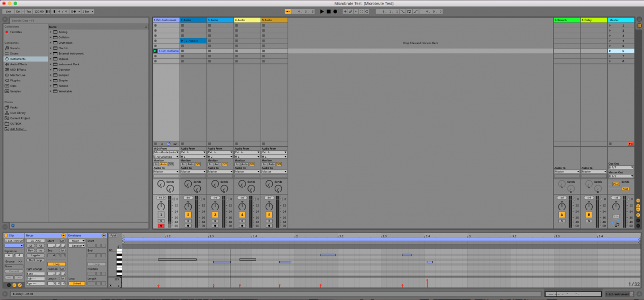Toggle the Fold button in the note editor
The height and width of the screenshot is (300, 644).
[113, 235]
